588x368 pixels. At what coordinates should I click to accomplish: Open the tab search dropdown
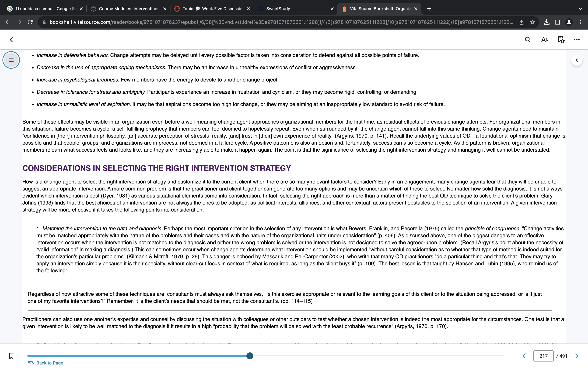click(x=580, y=9)
